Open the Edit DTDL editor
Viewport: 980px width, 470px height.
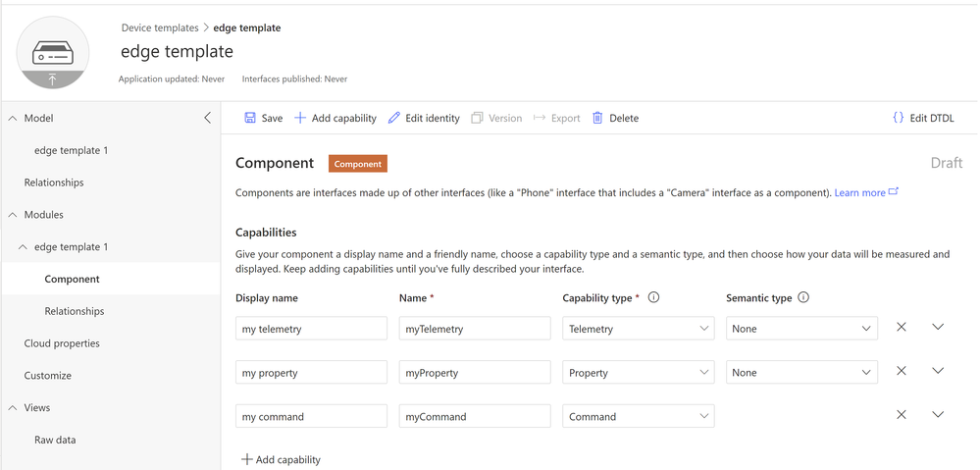click(x=922, y=118)
